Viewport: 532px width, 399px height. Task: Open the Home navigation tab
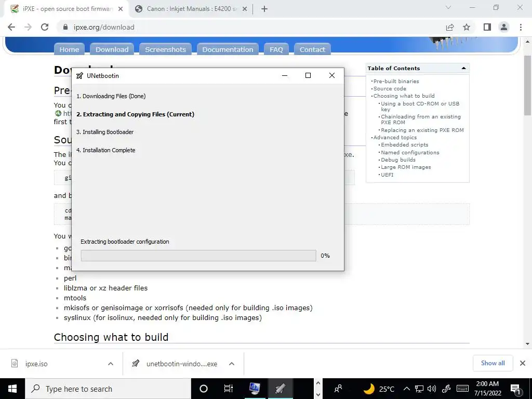pos(69,49)
